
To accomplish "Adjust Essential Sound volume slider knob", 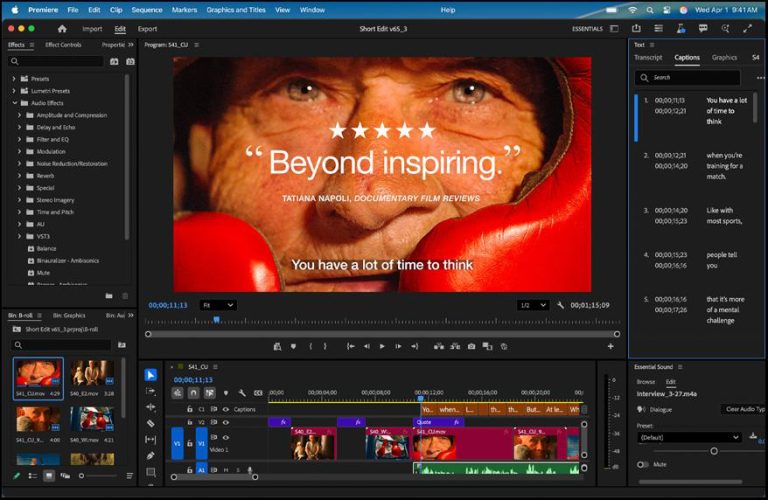I will pyautogui.click(x=714, y=451).
